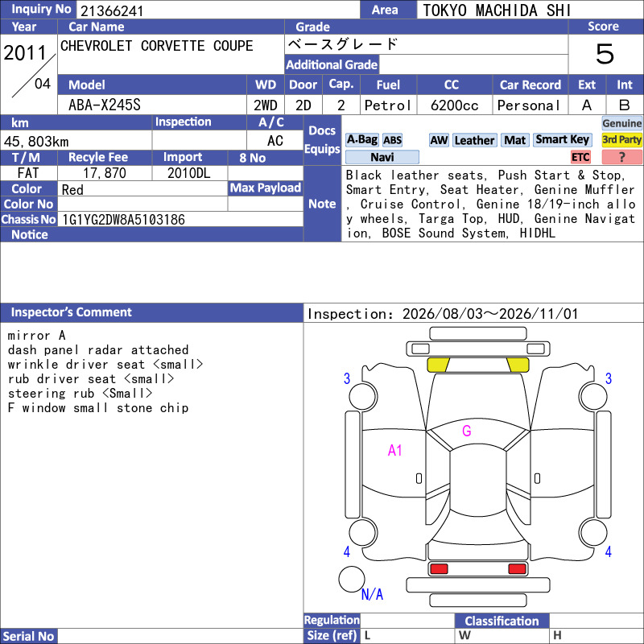Click the 2WD drive value
This screenshot has height=644, width=644.
[266, 105]
